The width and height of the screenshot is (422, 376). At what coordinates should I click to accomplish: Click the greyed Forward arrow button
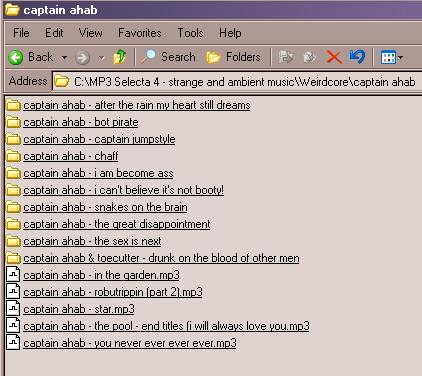coord(82,58)
